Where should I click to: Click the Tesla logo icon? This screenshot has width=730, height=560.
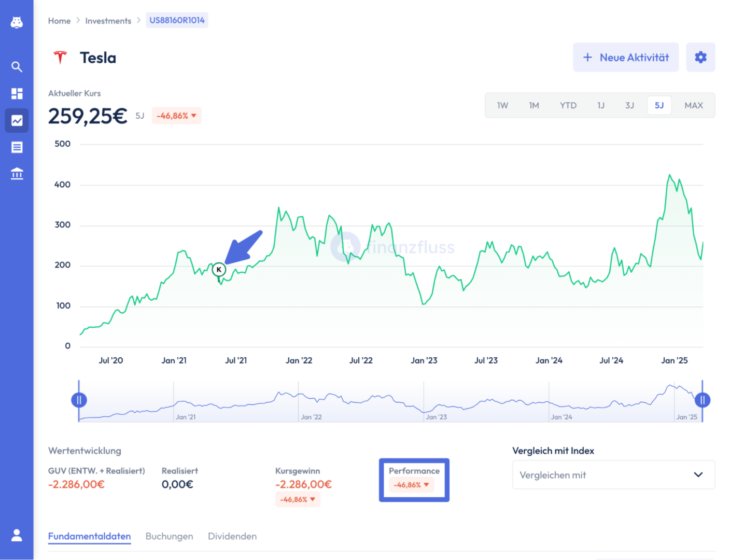pos(60,58)
